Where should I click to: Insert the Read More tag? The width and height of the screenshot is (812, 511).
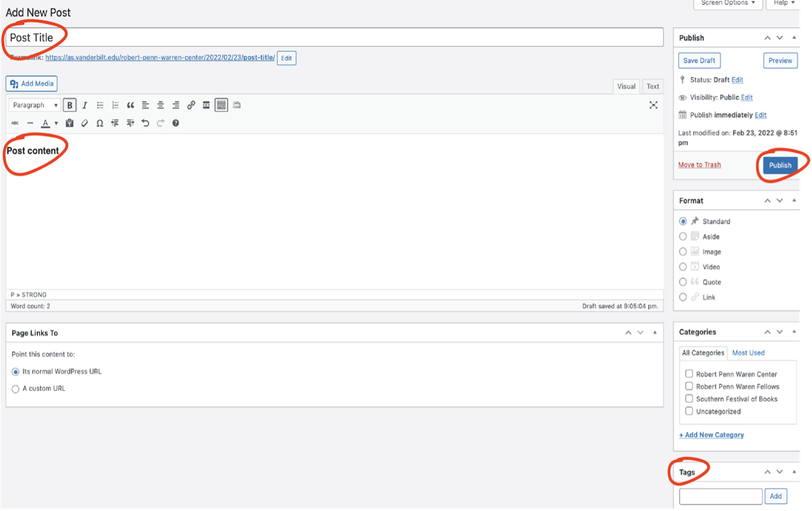205,105
